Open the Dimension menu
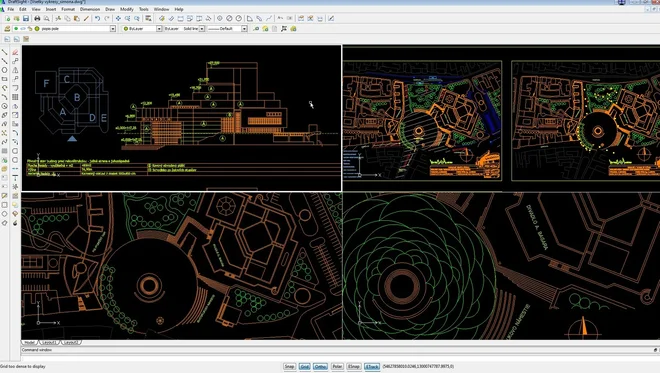This screenshot has height=373, width=660. [x=90, y=9]
